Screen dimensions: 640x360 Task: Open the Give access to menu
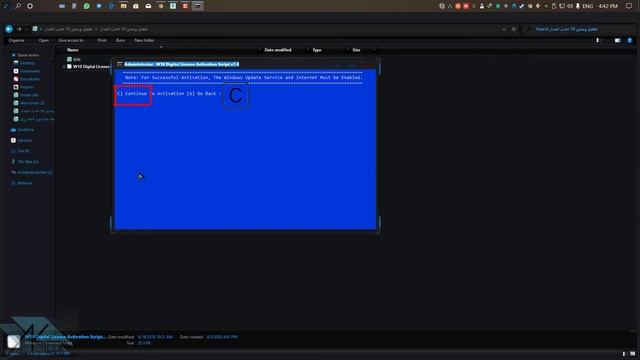pos(71,40)
